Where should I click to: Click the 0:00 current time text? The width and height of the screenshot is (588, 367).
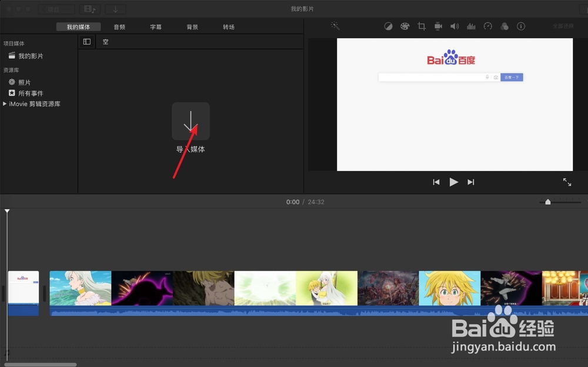pyautogui.click(x=293, y=202)
